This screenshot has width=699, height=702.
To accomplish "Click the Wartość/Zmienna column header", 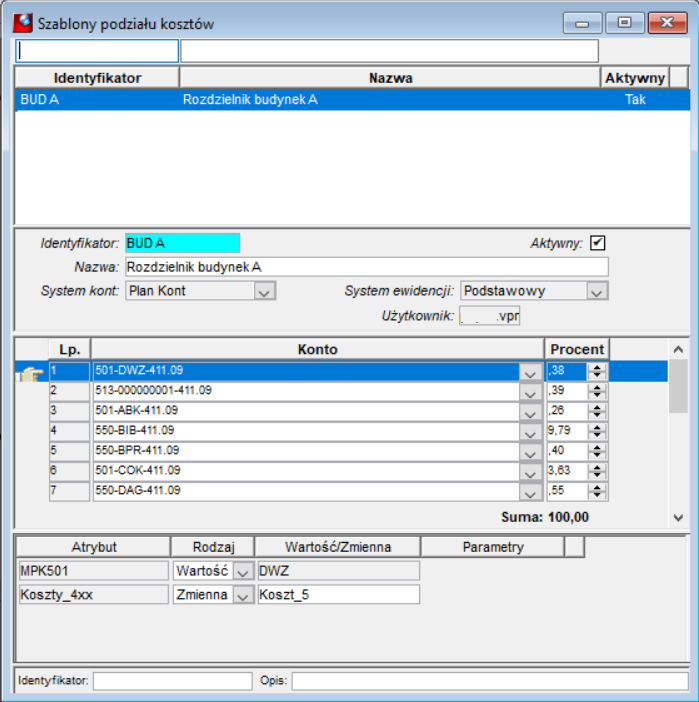I will coord(338,547).
